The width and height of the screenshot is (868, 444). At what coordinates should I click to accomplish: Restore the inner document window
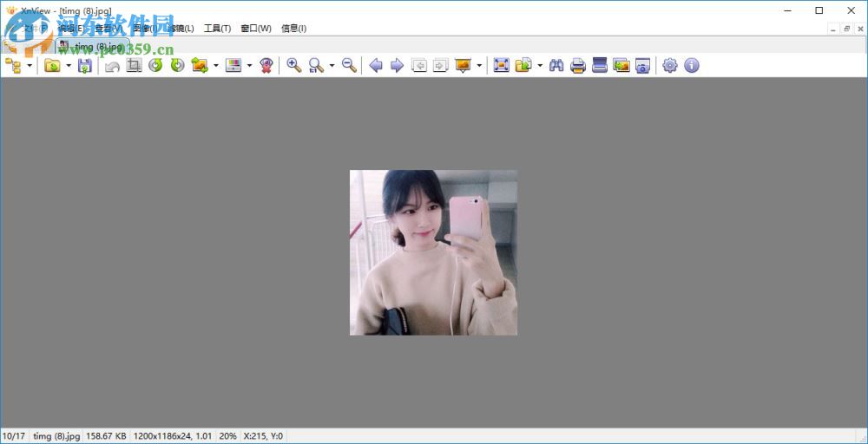[846, 29]
